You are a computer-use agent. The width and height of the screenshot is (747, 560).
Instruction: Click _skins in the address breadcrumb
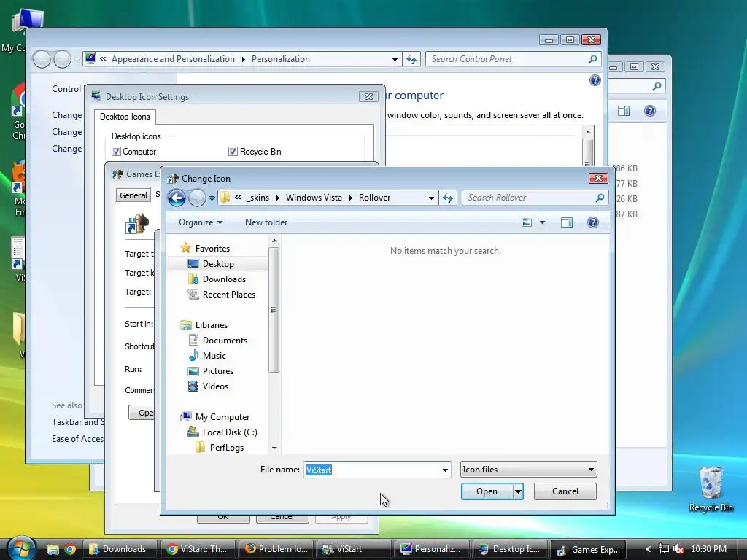coord(258,198)
